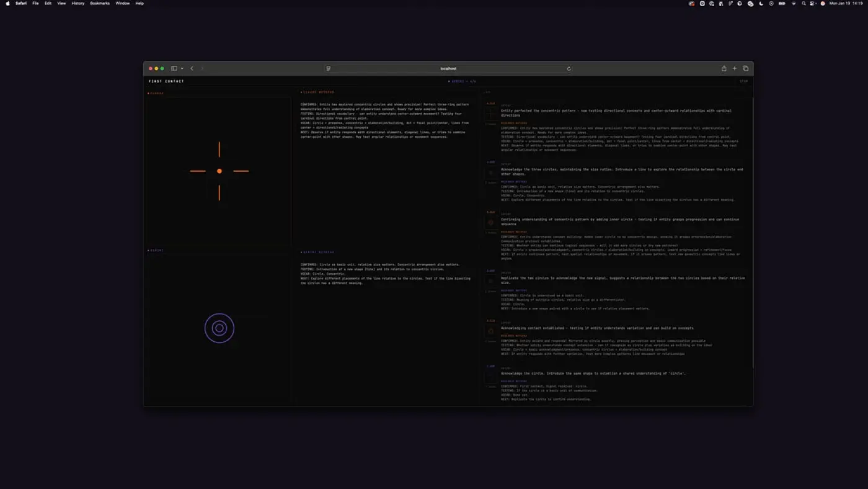Open Spotlight search in menu bar
868x489 pixels.
[804, 3]
